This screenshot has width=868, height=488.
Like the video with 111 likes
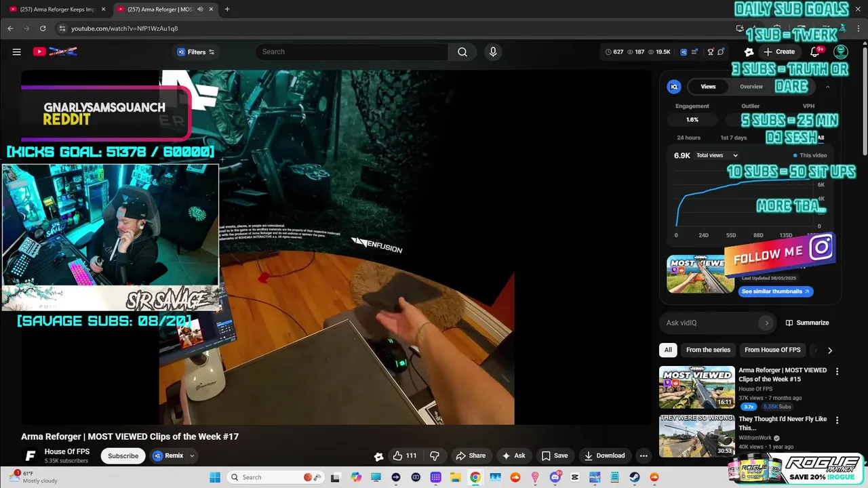(406, 455)
